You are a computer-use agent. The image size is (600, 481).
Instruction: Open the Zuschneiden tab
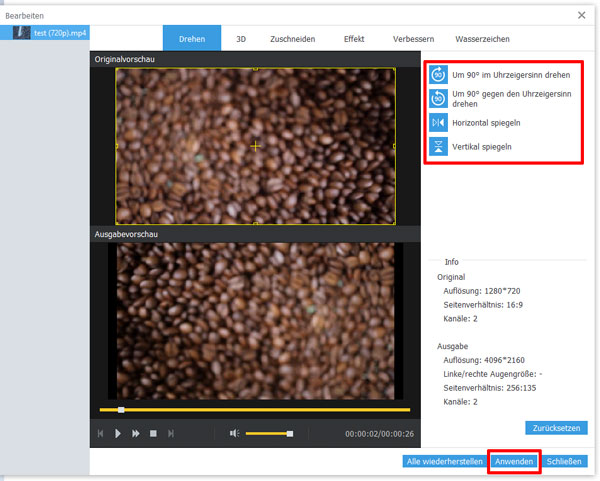click(293, 39)
